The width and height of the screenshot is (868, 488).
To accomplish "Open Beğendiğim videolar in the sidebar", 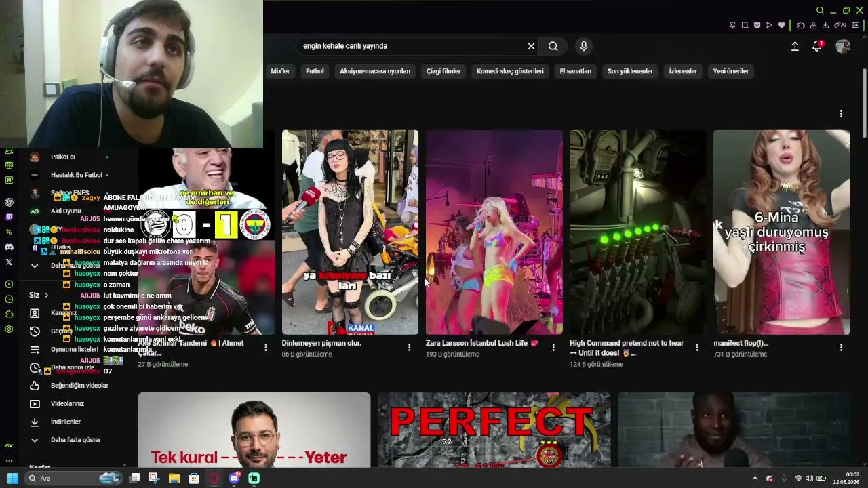I will [71, 386].
